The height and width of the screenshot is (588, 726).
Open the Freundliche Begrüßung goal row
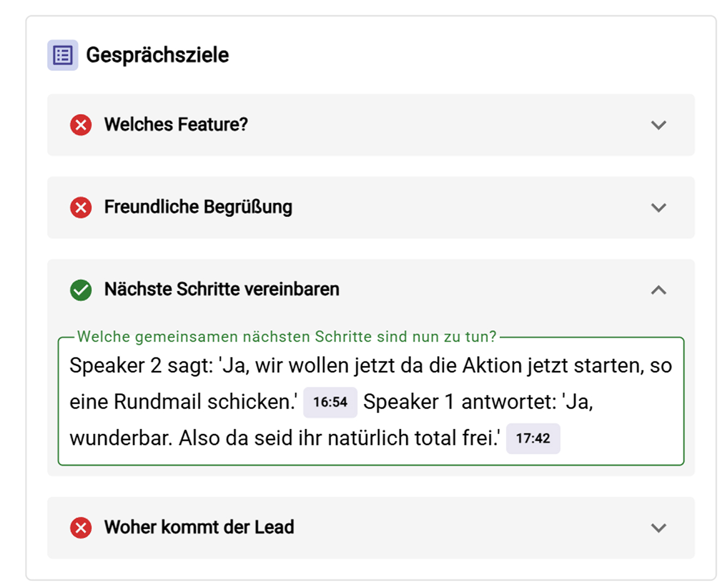[371, 208]
